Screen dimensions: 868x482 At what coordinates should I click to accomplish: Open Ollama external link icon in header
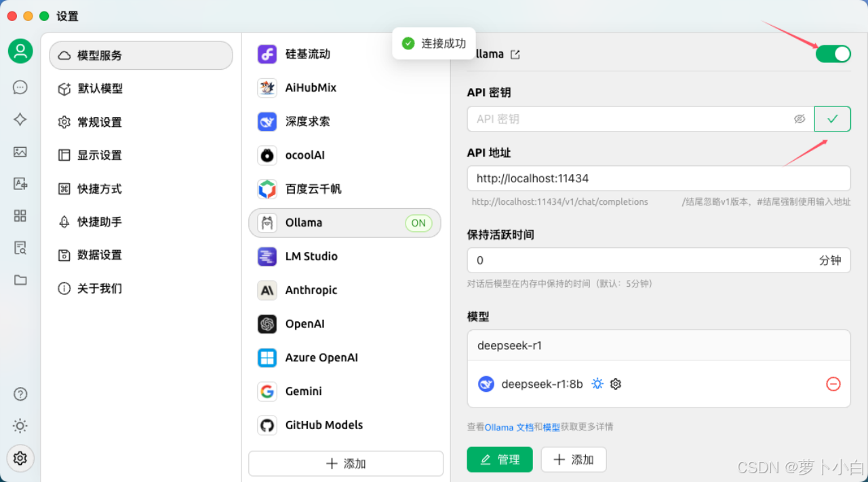point(515,54)
